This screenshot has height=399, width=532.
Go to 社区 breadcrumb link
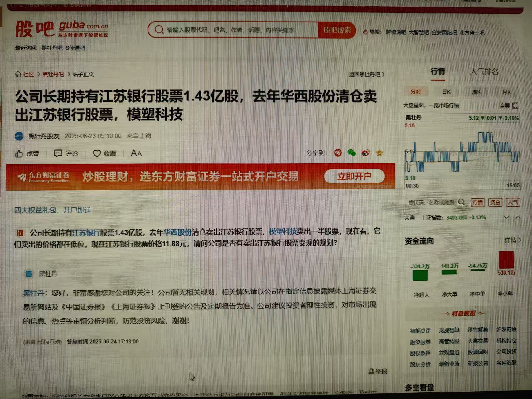(x=28, y=74)
